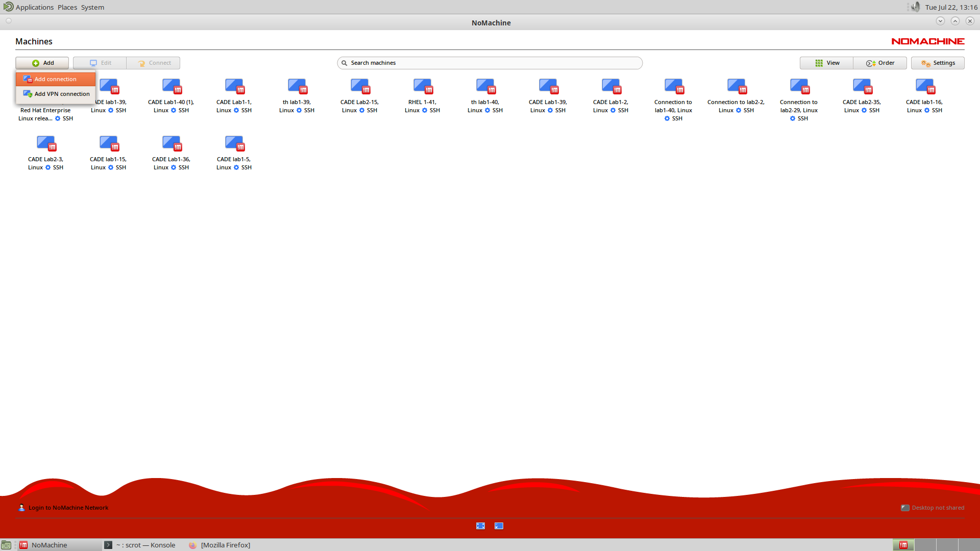Screen dimensions: 980x551
Task: Select the CADE lab1-16 machine icon
Action: 925,86
